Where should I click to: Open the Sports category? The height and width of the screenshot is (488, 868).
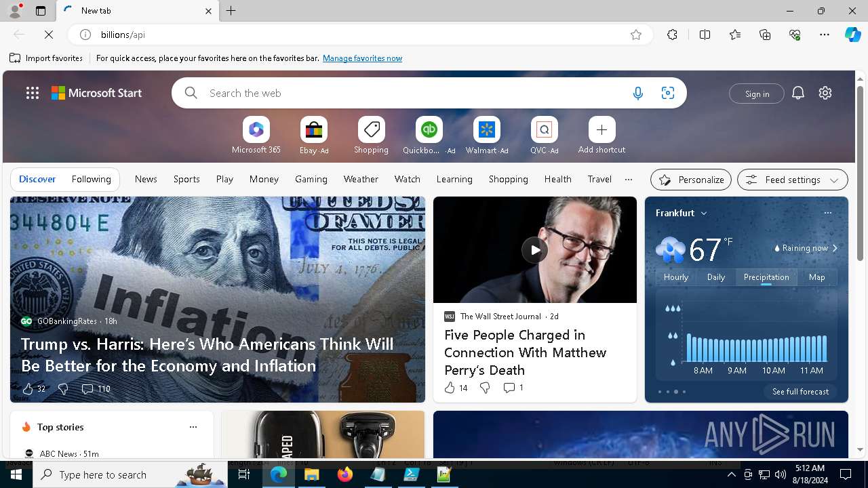pos(186,179)
